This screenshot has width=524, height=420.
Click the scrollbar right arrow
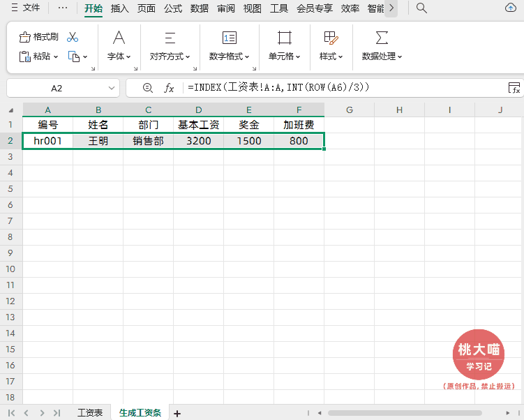point(508,413)
